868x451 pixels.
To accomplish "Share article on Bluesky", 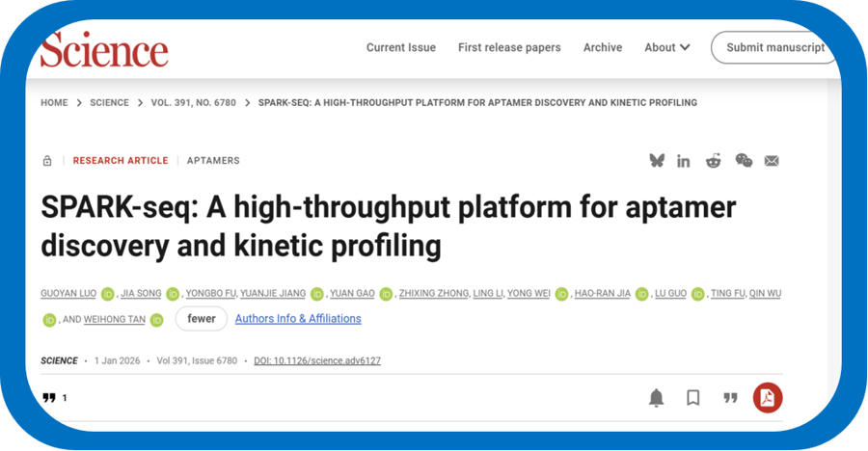I will [657, 161].
